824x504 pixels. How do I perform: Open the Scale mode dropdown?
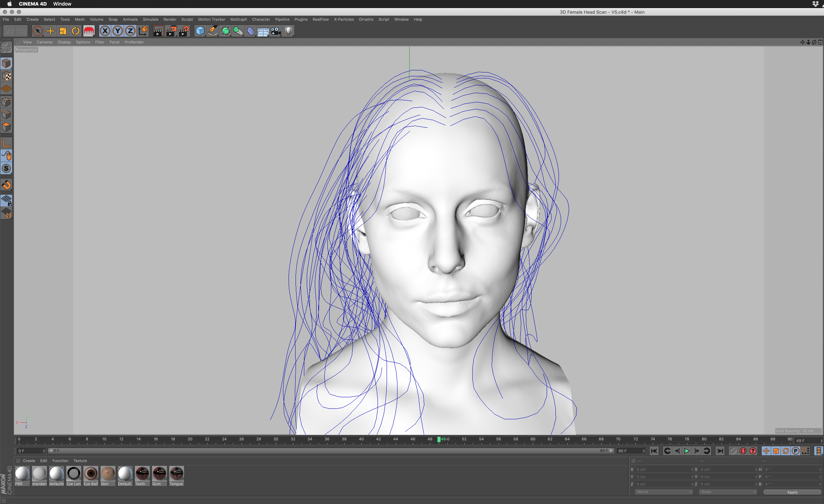pyautogui.click(x=728, y=492)
